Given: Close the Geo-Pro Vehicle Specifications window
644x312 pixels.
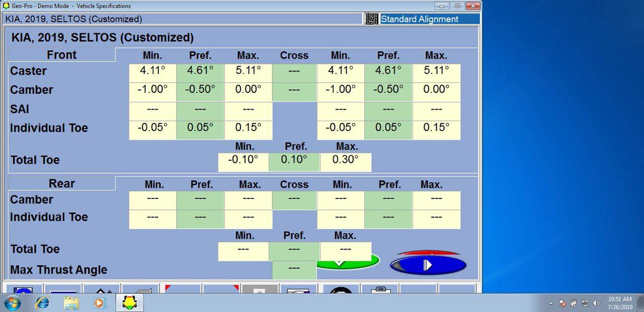Looking at the screenshot, I should (472, 6).
